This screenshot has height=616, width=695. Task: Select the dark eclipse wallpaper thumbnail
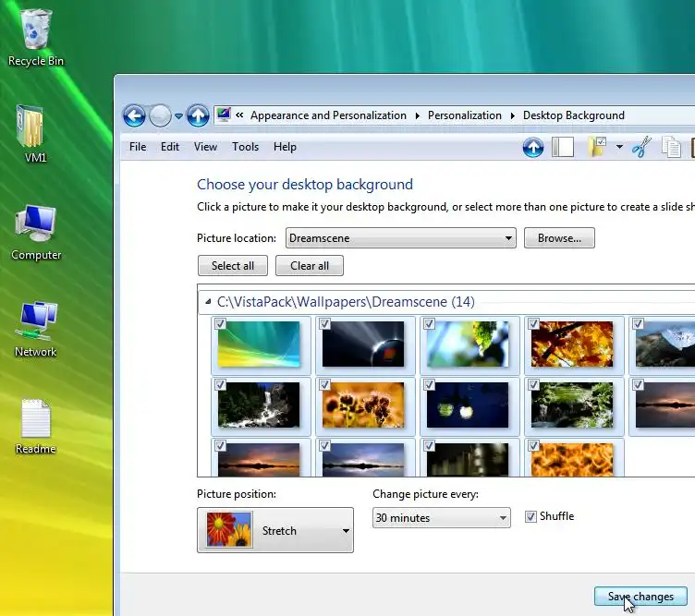363,344
